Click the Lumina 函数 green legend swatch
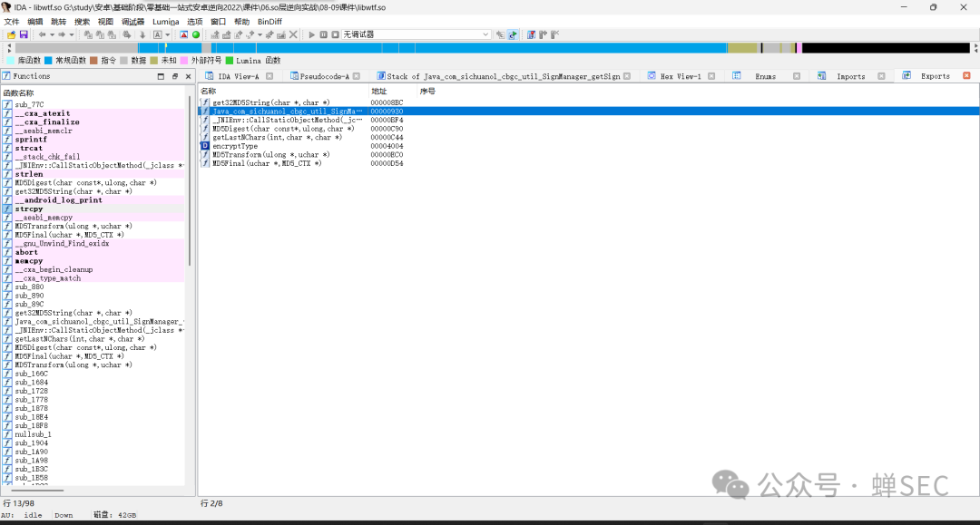980x525 pixels. (230, 61)
